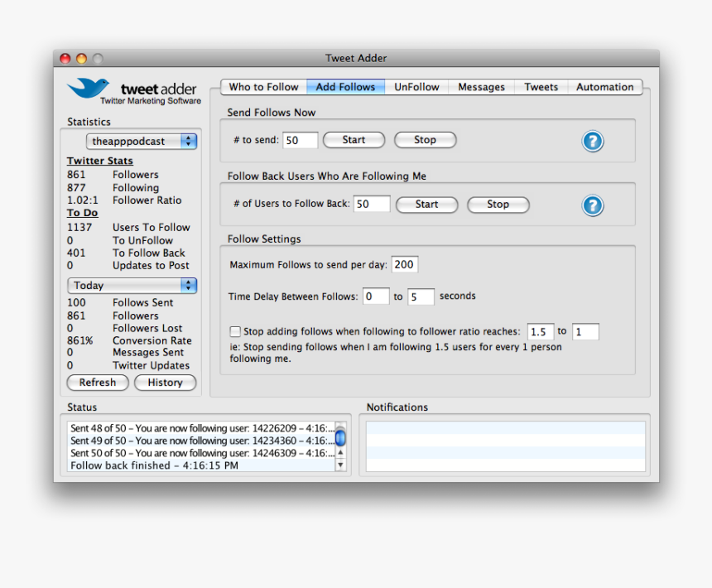
Task: Open the UnFollow tab
Action: click(x=416, y=87)
